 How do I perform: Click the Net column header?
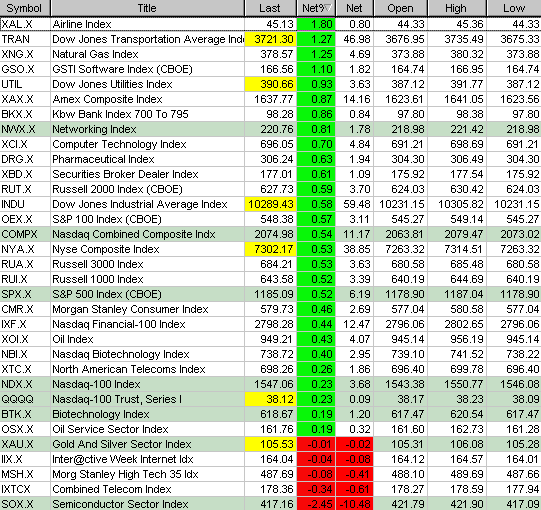pos(354,8)
